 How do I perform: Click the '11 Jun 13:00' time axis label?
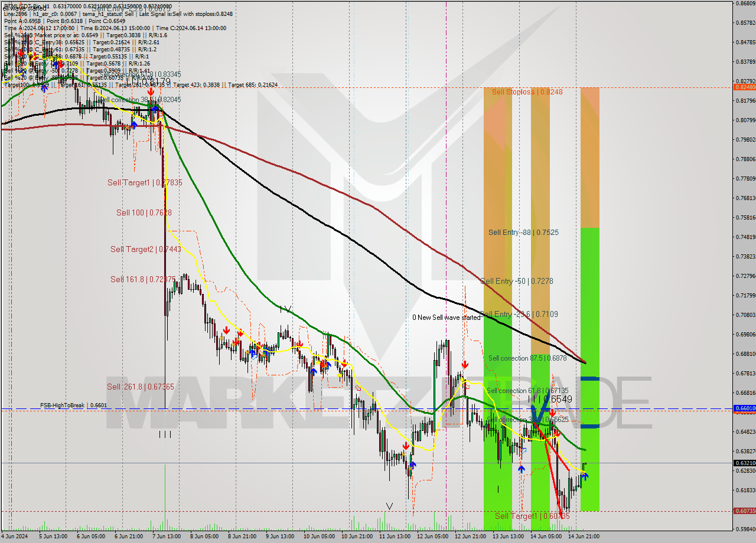pos(395,537)
